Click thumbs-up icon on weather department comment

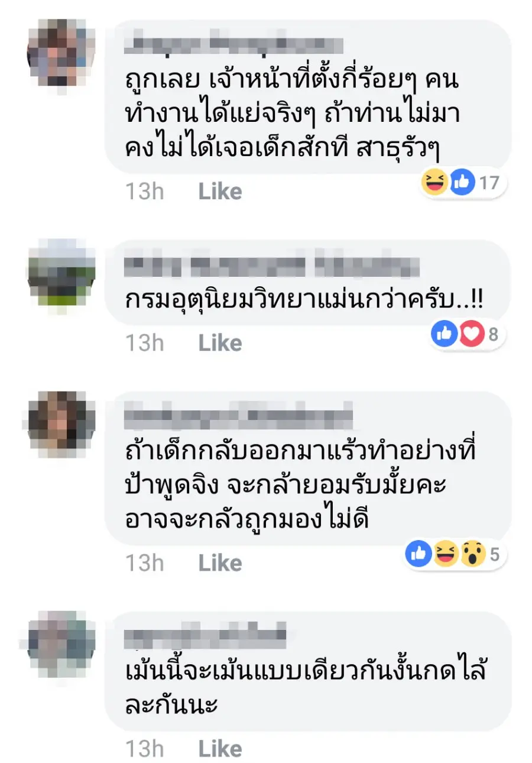pyautogui.click(x=445, y=335)
